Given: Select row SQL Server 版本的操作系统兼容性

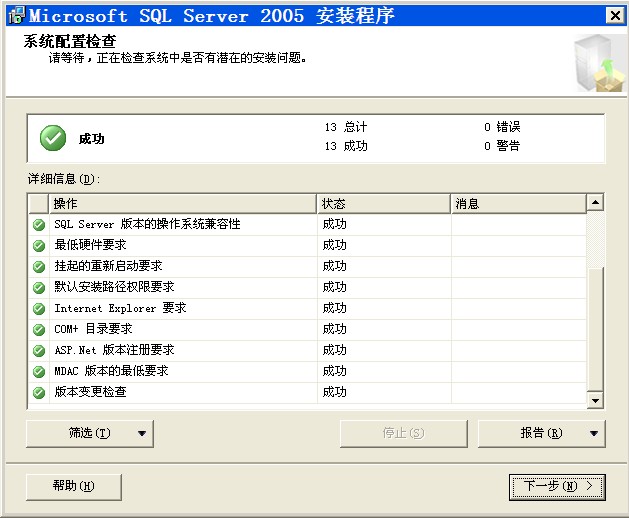Looking at the screenshot, I should pyautogui.click(x=308, y=225).
